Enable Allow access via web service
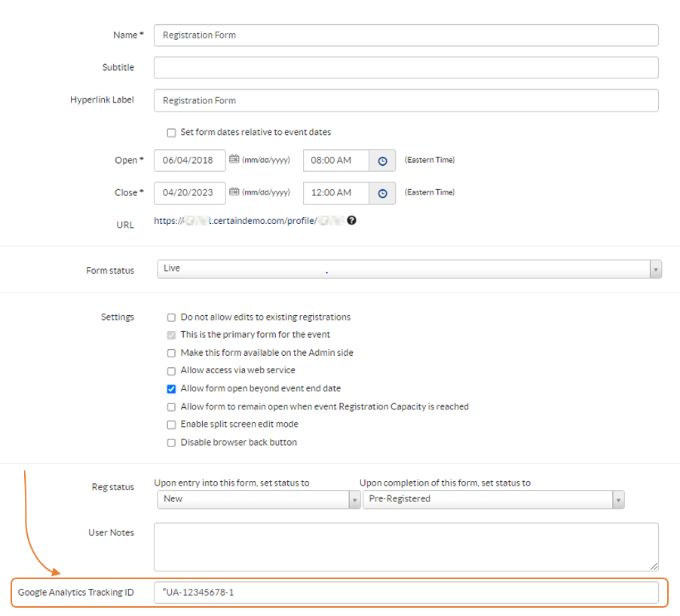This screenshot has height=616, width=680. point(171,371)
